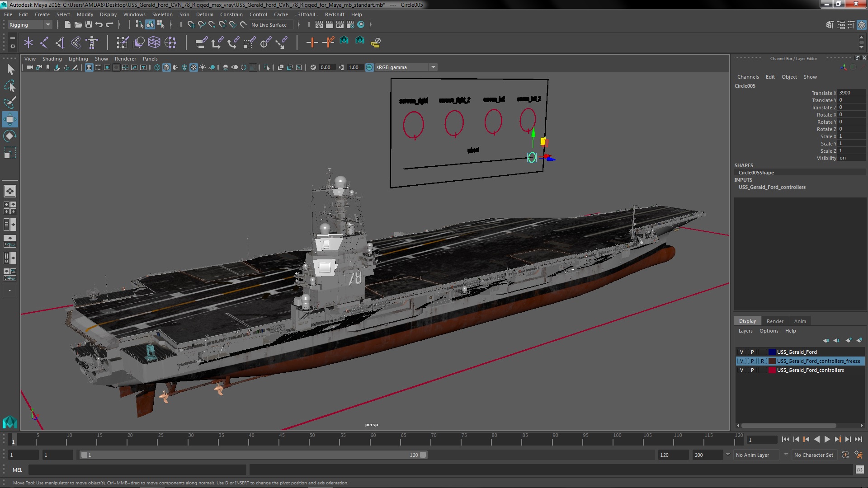Click the New Scene icon
Image resolution: width=868 pixels, height=488 pixels.
[x=67, y=25]
